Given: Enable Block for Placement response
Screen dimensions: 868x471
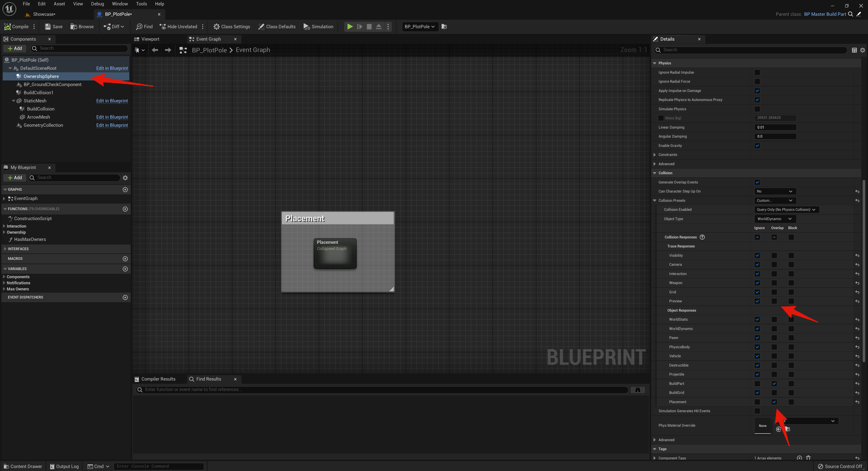Looking at the screenshot, I should [x=791, y=402].
